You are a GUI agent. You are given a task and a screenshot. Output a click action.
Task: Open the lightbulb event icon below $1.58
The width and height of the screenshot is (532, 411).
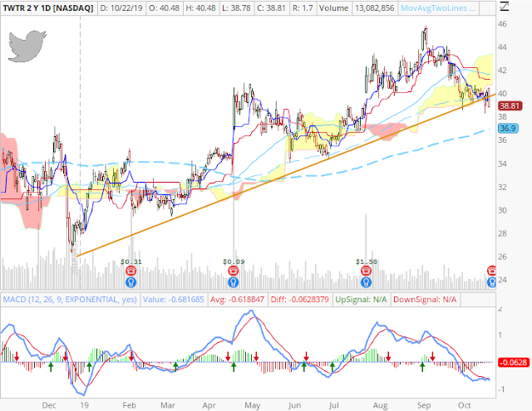(366, 282)
